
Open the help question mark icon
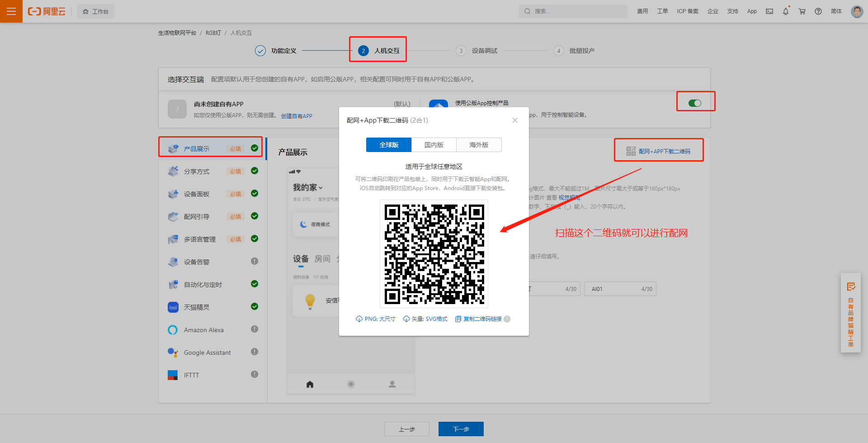point(818,11)
